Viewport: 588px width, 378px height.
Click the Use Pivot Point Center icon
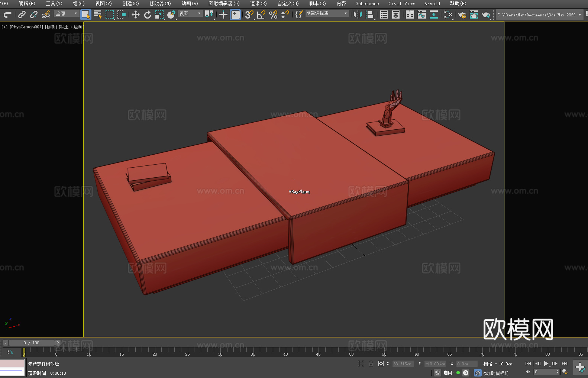pyautogui.click(x=209, y=14)
